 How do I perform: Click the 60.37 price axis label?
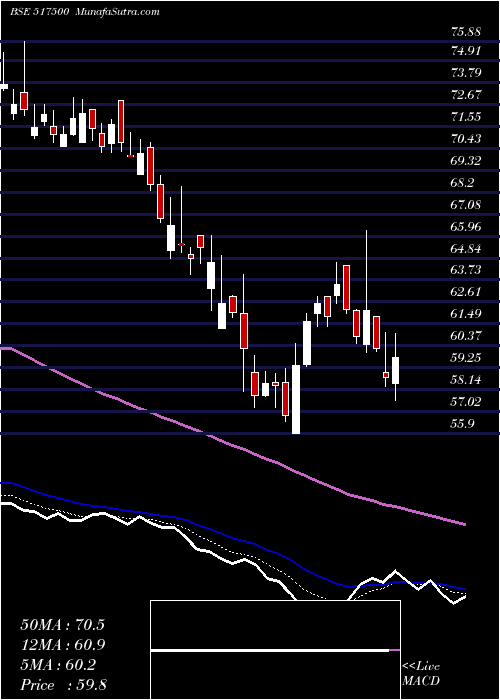coord(467,336)
